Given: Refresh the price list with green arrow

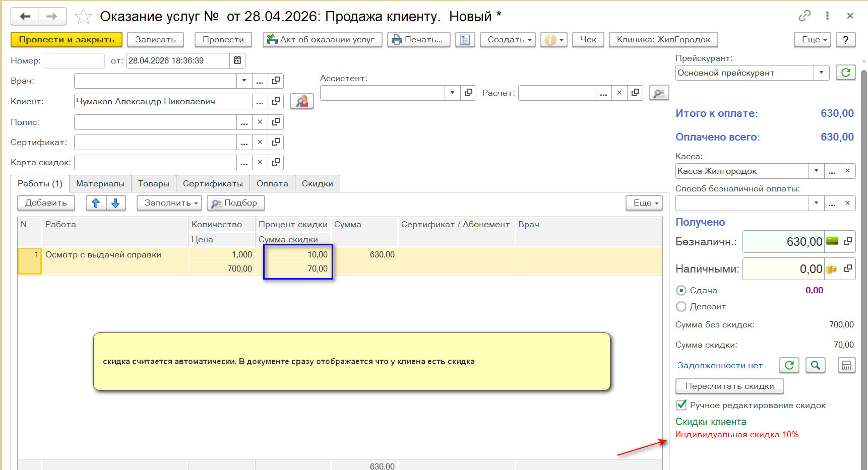Looking at the screenshot, I should [x=845, y=73].
